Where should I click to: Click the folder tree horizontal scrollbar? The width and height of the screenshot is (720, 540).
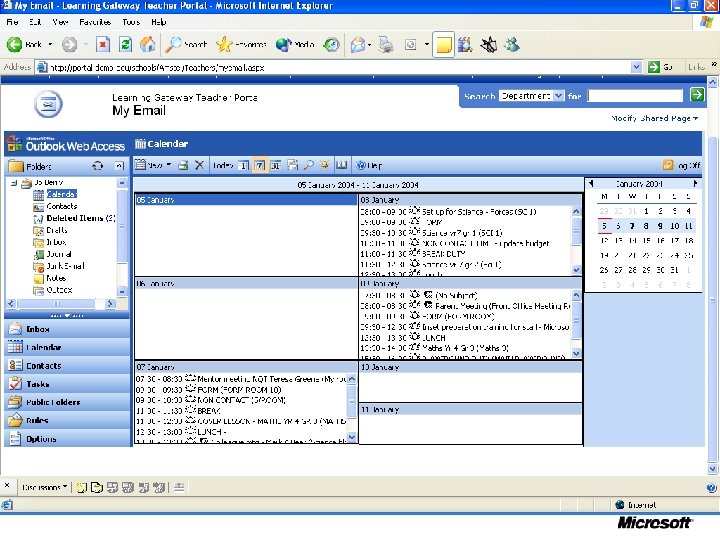60,304
